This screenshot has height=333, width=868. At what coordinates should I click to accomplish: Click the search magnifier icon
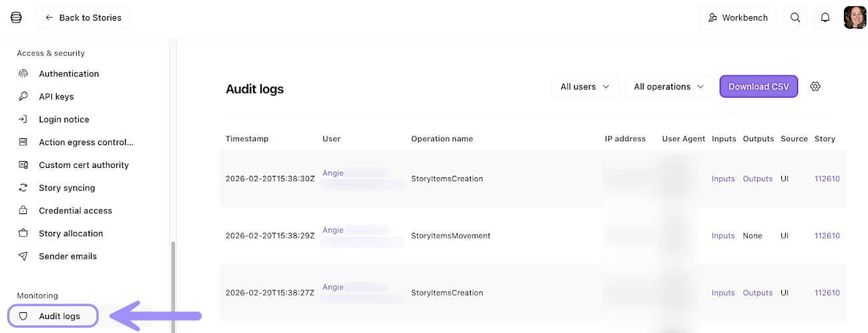point(795,18)
